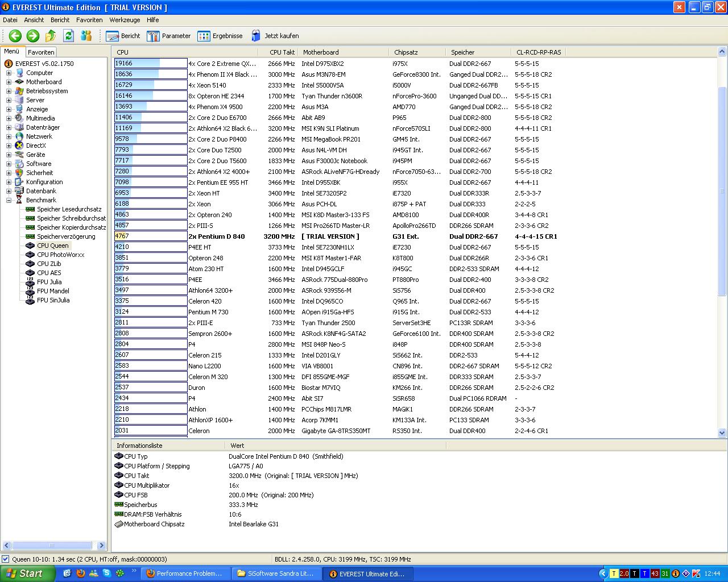Image resolution: width=728 pixels, height=582 pixels.
Task: Select the Geräte tree icon
Action: [x=19, y=155]
